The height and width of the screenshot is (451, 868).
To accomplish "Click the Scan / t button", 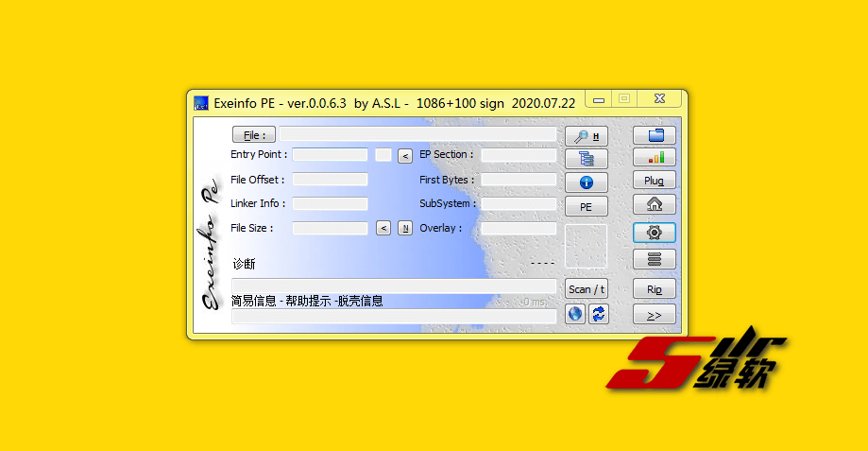I will [586, 289].
